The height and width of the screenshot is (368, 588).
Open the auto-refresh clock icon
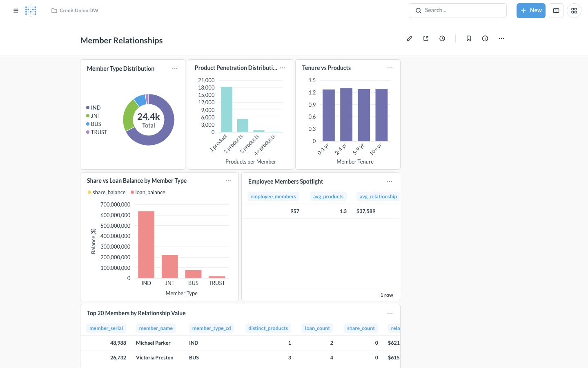tap(442, 38)
